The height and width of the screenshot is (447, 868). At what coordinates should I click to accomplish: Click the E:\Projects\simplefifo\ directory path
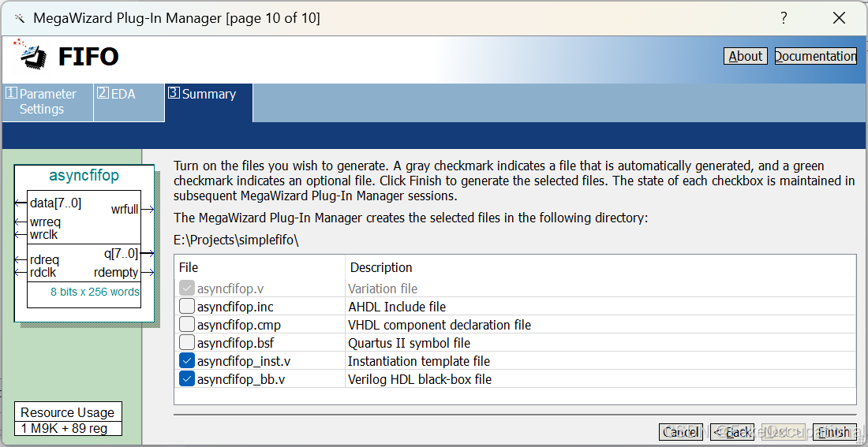(x=237, y=240)
